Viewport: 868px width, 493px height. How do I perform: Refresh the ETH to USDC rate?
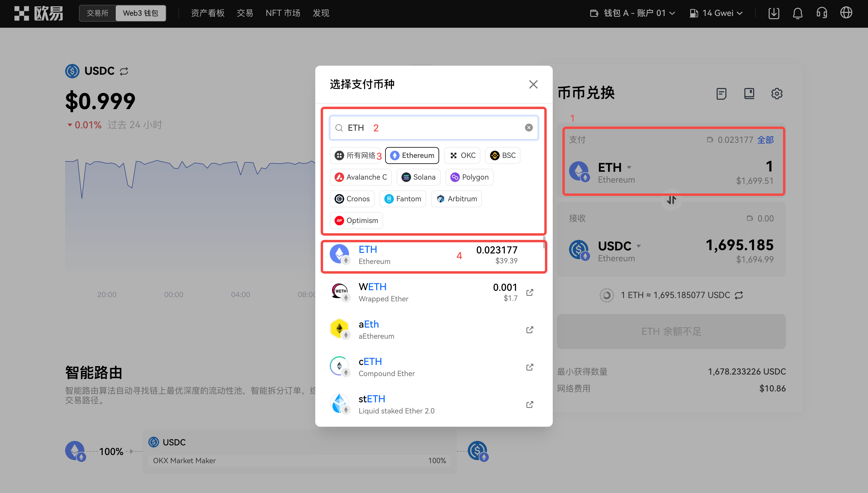739,295
